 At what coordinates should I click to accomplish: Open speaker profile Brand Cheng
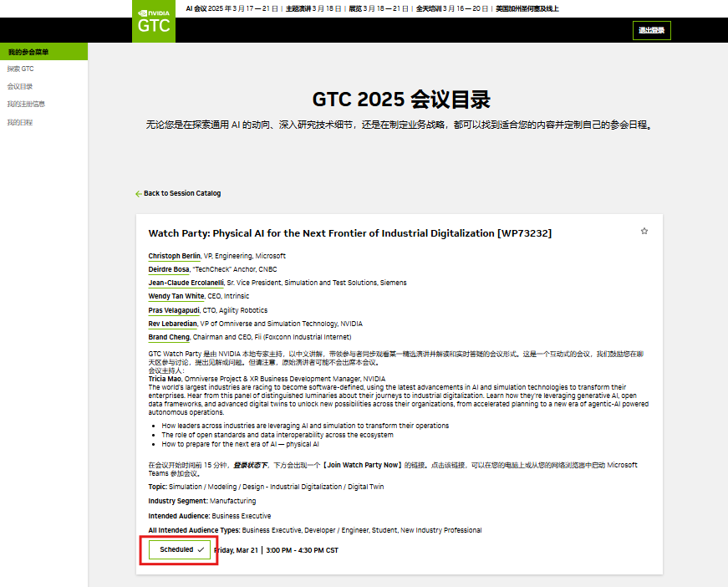click(x=169, y=337)
